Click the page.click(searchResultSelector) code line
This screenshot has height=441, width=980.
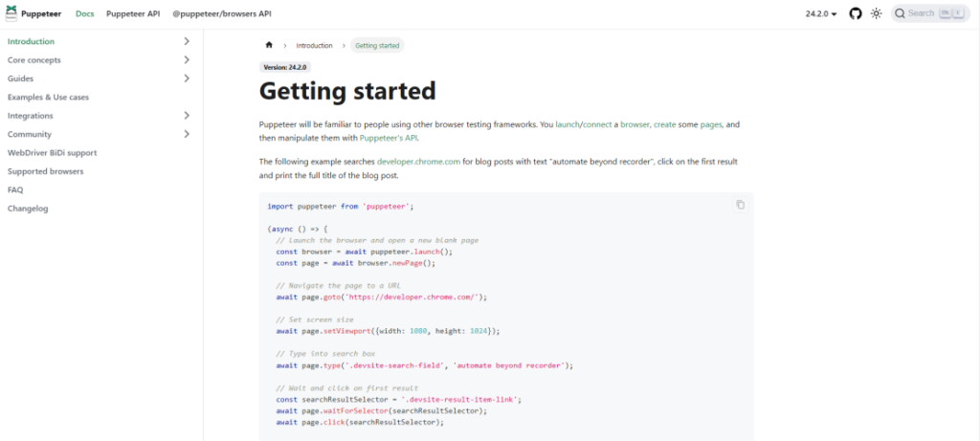(x=360, y=422)
